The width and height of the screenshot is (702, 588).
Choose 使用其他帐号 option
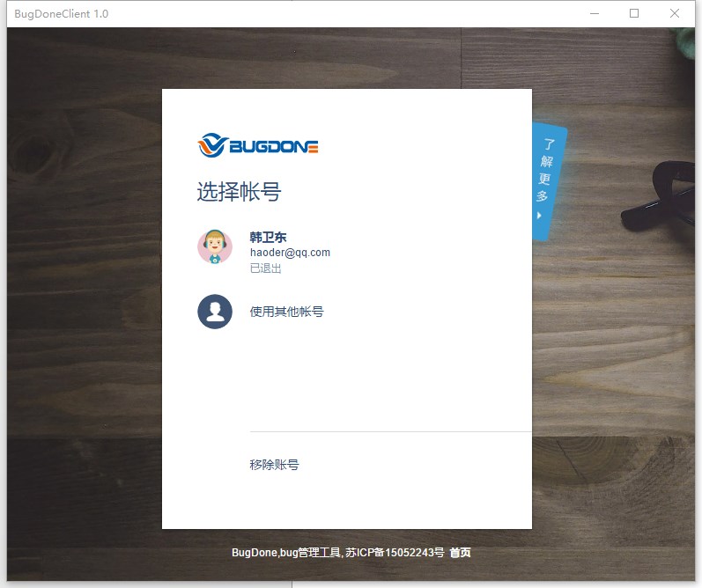pyautogui.click(x=286, y=312)
